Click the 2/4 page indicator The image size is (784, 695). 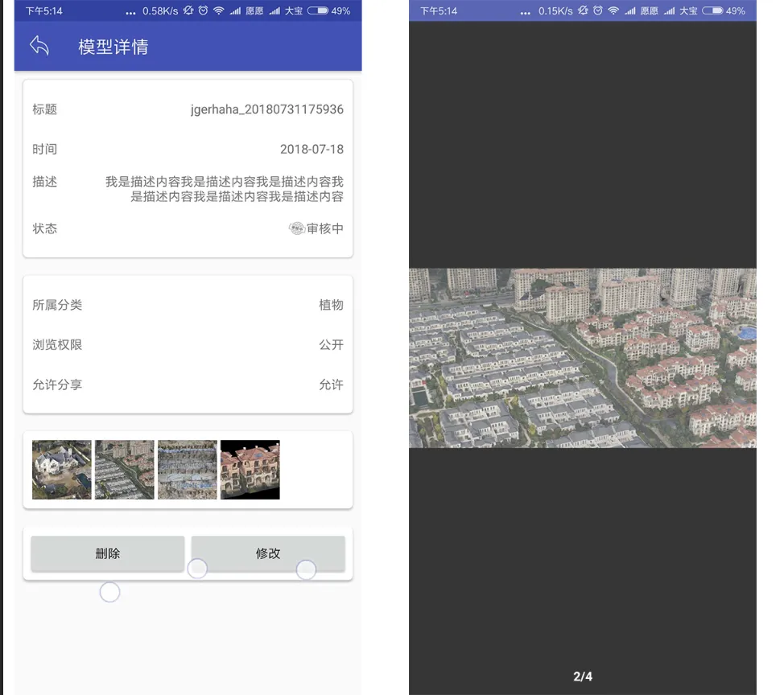[583, 676]
